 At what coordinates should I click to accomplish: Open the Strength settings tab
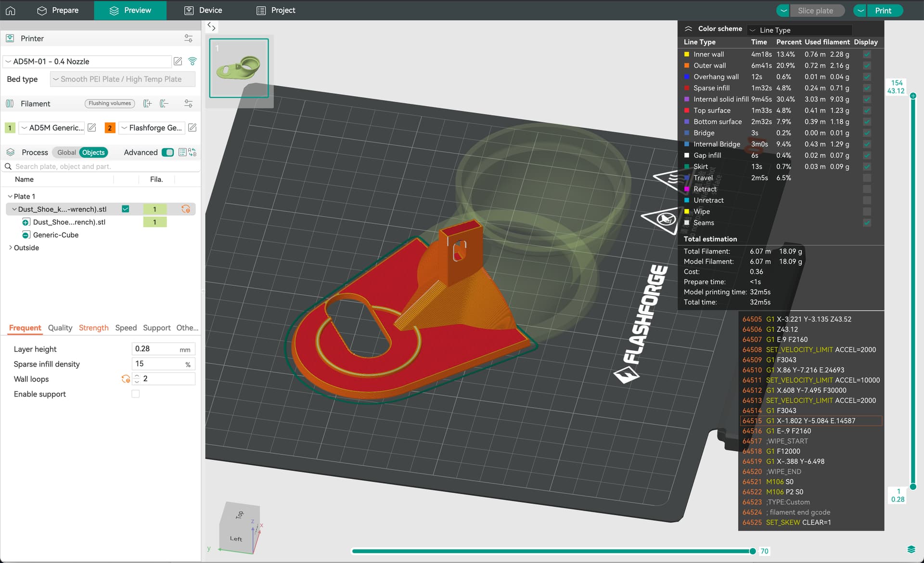point(93,328)
